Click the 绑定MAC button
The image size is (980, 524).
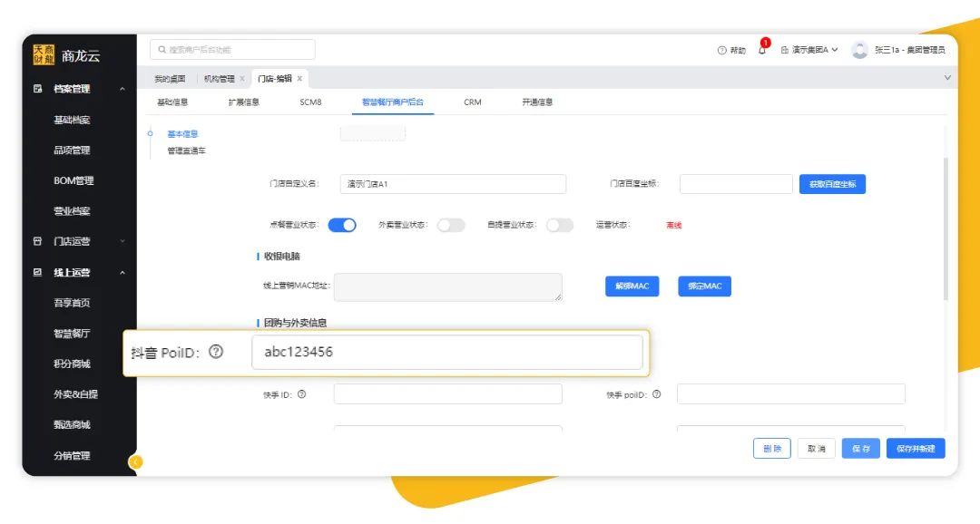[704, 286]
